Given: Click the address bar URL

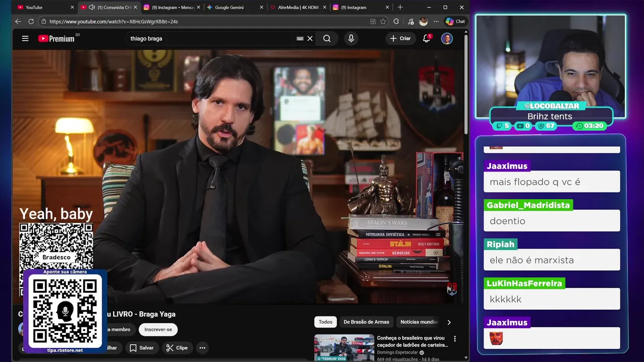Looking at the screenshot, I should [x=114, y=22].
